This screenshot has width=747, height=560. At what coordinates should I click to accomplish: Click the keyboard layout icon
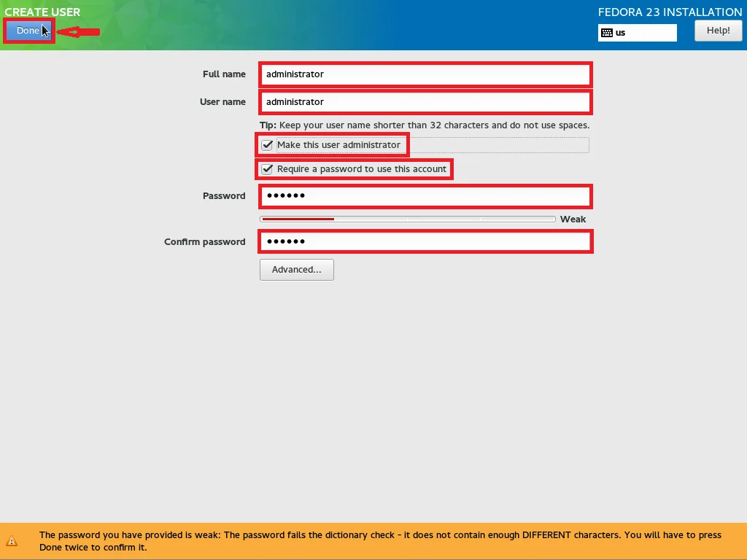pos(607,33)
